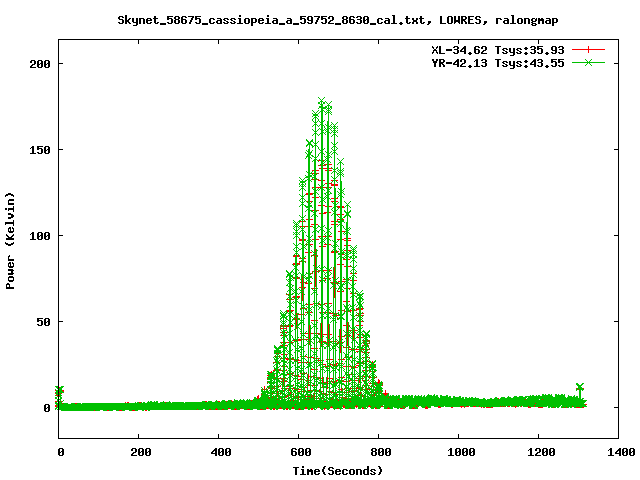Click the x-axis tick label 600
640x480 pixels.
tap(301, 452)
